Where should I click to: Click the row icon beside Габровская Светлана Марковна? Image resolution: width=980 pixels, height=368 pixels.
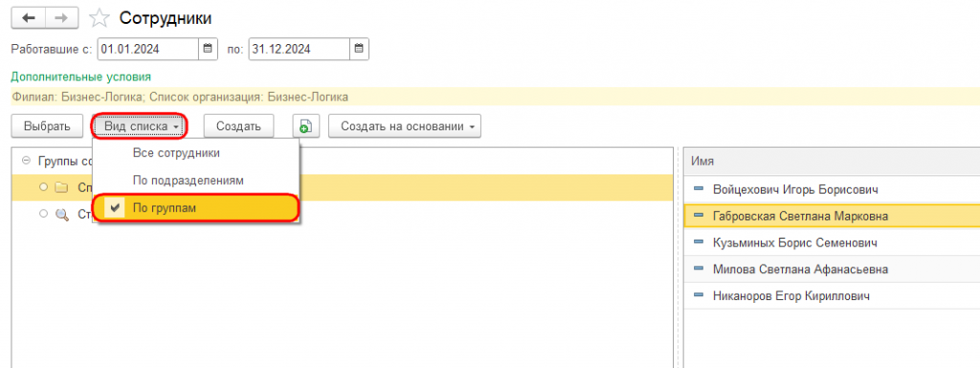[x=699, y=216]
